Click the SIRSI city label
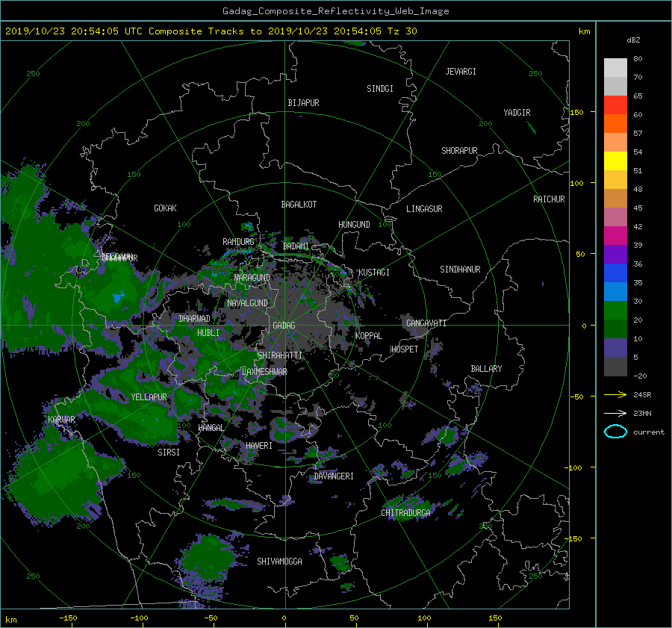 click(x=169, y=453)
